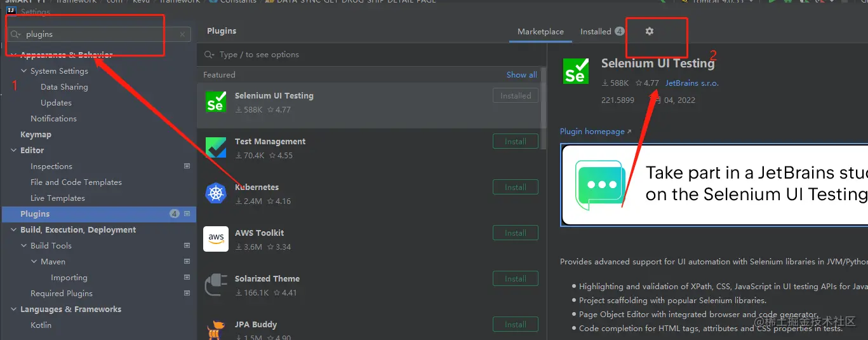The image size is (868, 340).
Task: Click the Solarized Theme plugin icon
Action: (216, 285)
